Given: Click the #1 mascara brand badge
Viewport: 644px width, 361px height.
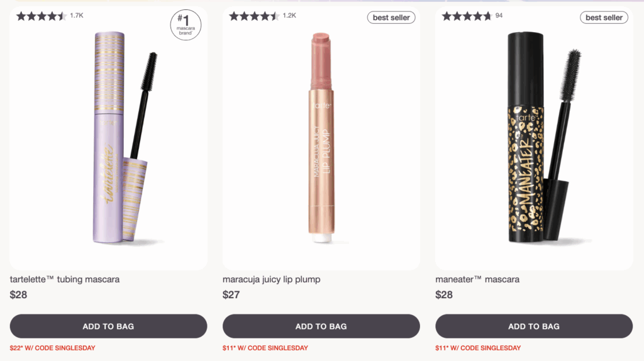Looking at the screenshot, I should click(x=185, y=26).
